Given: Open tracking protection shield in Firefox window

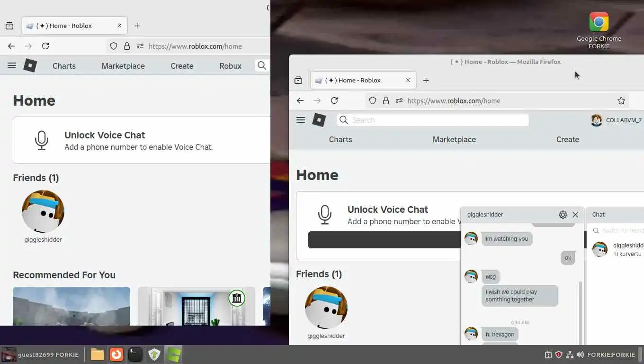Looking at the screenshot, I should pos(373,100).
